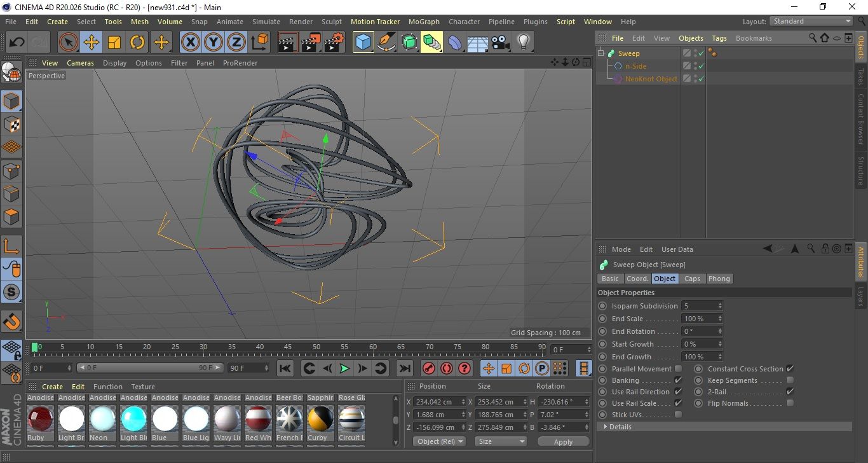Open the MoGraph menu
Screen dimensions: 868x463
424,22
